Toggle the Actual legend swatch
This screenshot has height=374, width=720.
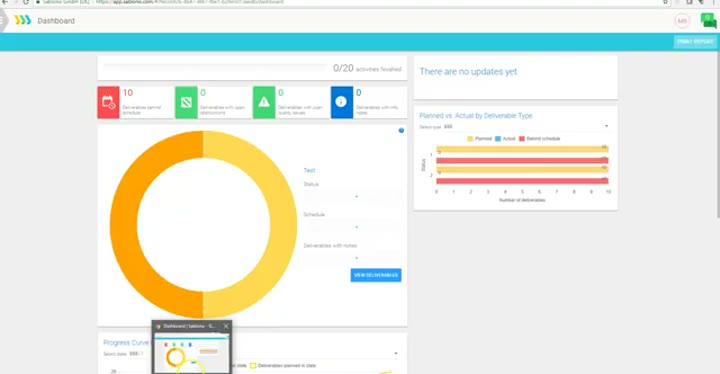click(x=498, y=139)
